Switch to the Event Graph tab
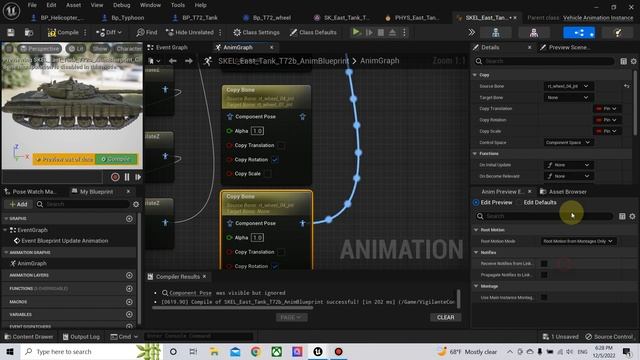This screenshot has height=360, width=640. (x=168, y=47)
